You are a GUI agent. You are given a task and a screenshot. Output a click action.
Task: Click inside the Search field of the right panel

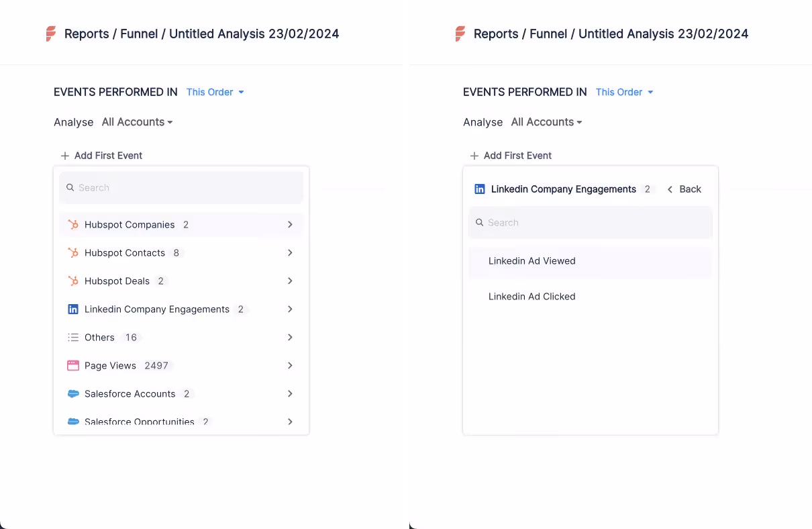pyautogui.click(x=591, y=222)
